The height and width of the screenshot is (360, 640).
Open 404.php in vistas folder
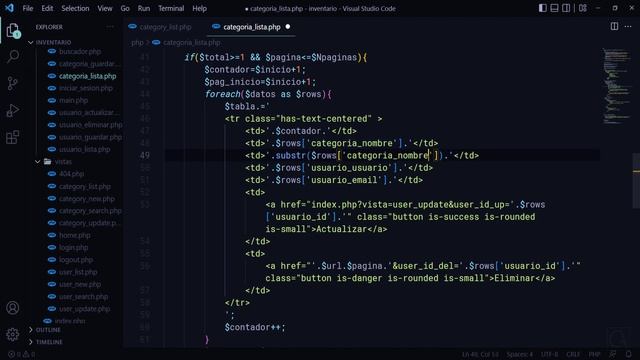click(x=71, y=174)
